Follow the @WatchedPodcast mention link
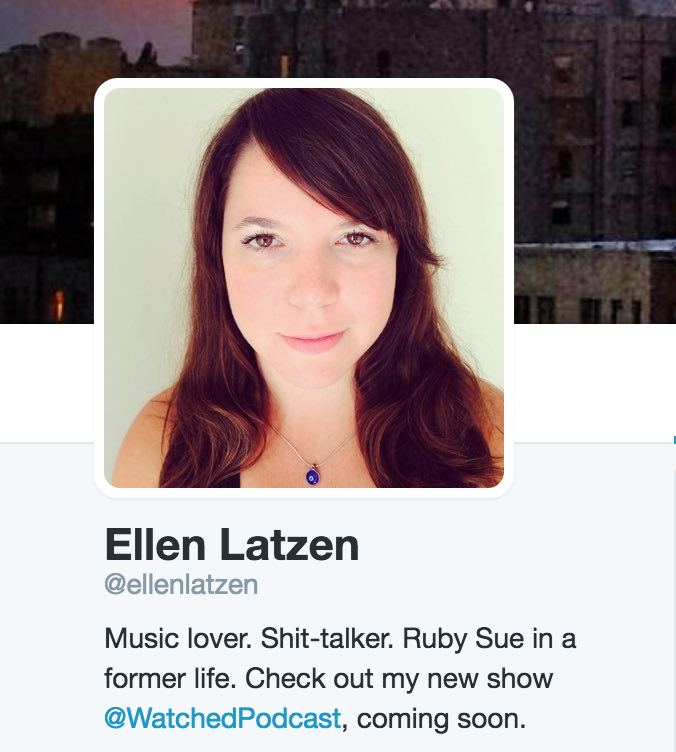 click(x=222, y=718)
